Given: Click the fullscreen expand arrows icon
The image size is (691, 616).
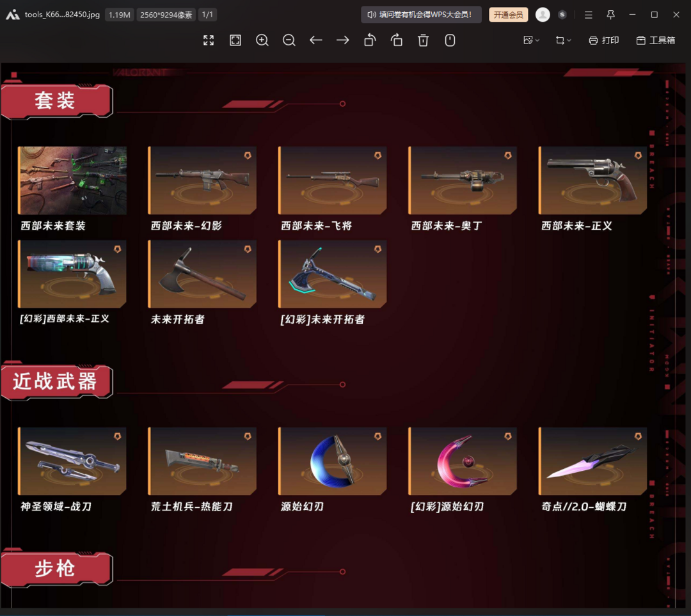Looking at the screenshot, I should 209,40.
